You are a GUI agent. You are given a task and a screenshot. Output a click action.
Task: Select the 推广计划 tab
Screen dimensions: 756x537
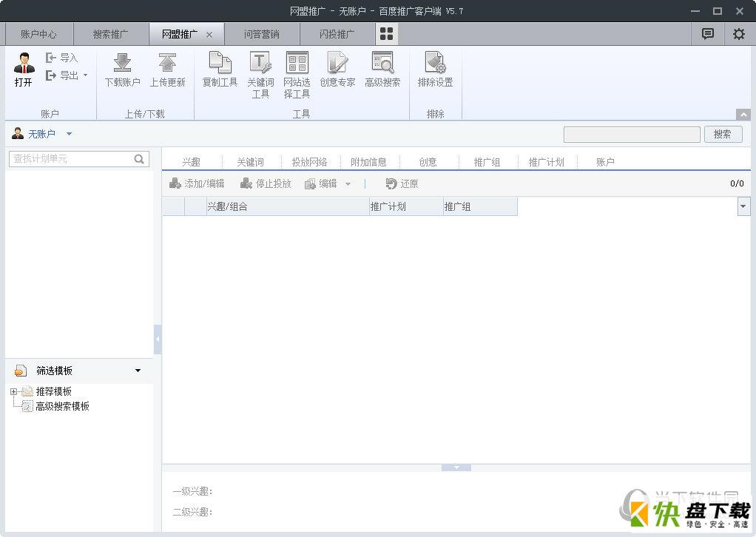(546, 162)
